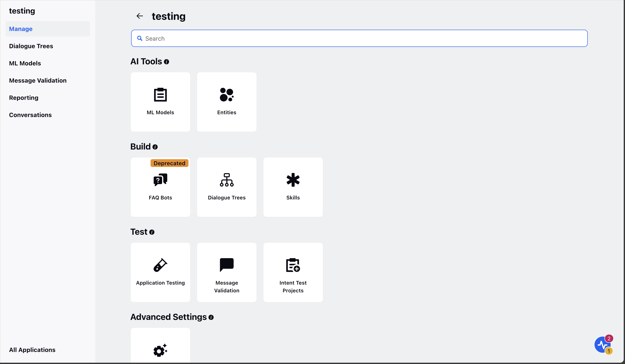Image resolution: width=625 pixels, height=364 pixels.
Task: Click the Skills card label
Action: (293, 198)
